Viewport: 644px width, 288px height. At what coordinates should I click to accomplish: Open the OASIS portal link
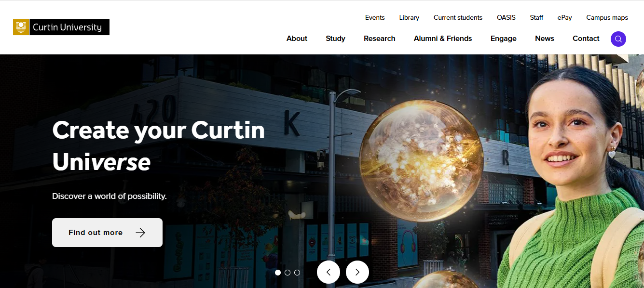(x=506, y=18)
